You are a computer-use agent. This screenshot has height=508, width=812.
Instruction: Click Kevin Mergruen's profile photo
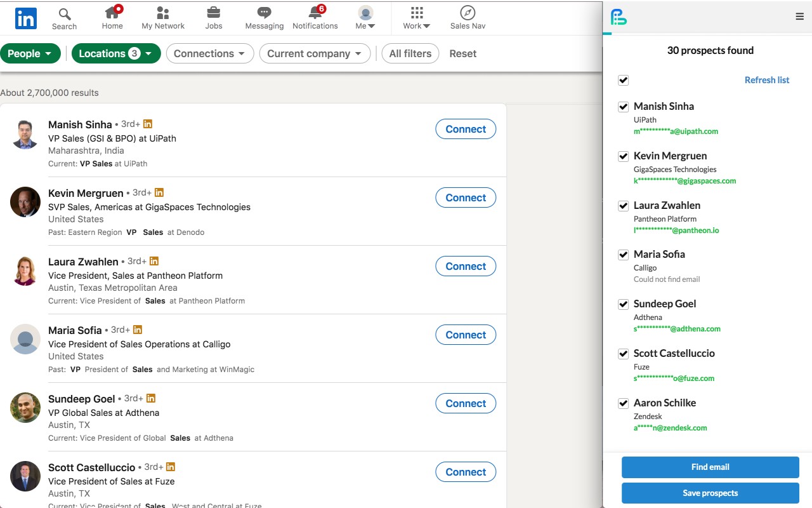(25, 201)
